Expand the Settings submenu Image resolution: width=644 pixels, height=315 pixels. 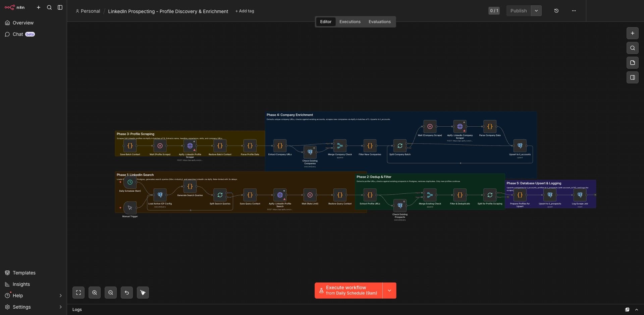pos(61,307)
